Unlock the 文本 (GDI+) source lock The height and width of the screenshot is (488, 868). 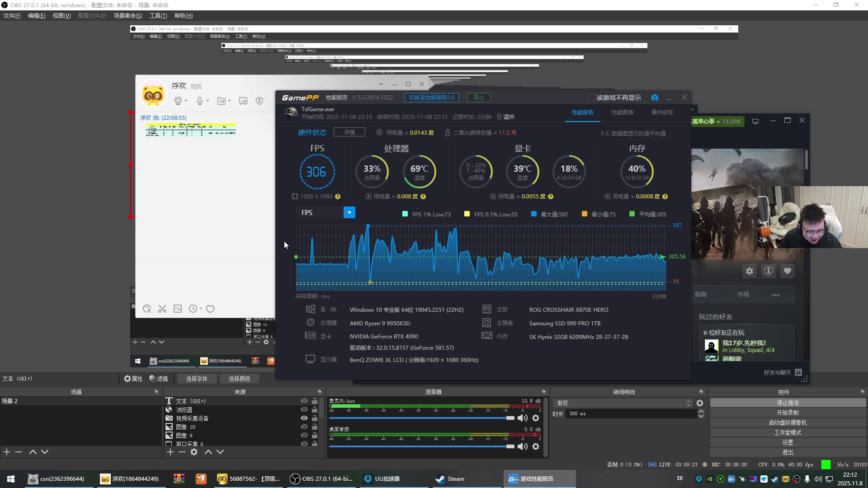[x=315, y=401]
